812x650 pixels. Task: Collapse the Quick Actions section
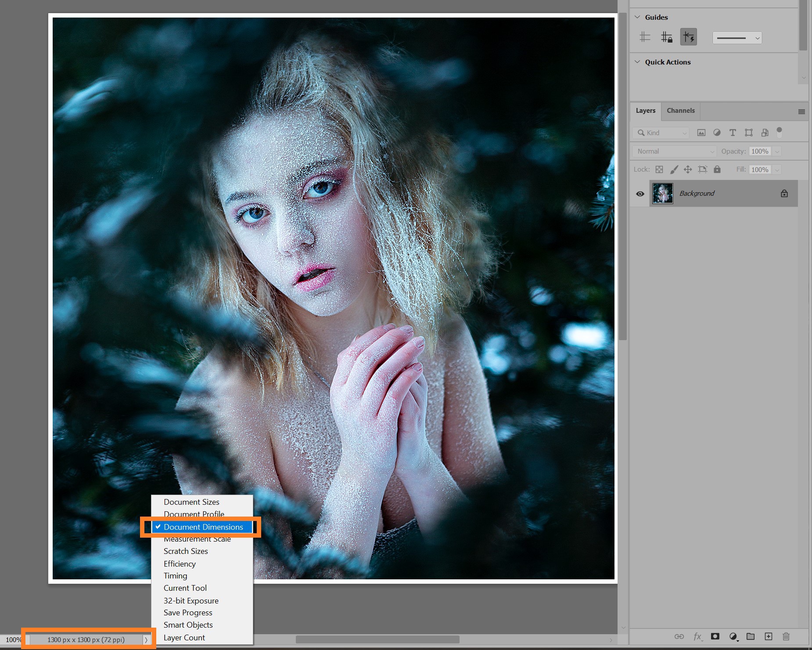(637, 62)
